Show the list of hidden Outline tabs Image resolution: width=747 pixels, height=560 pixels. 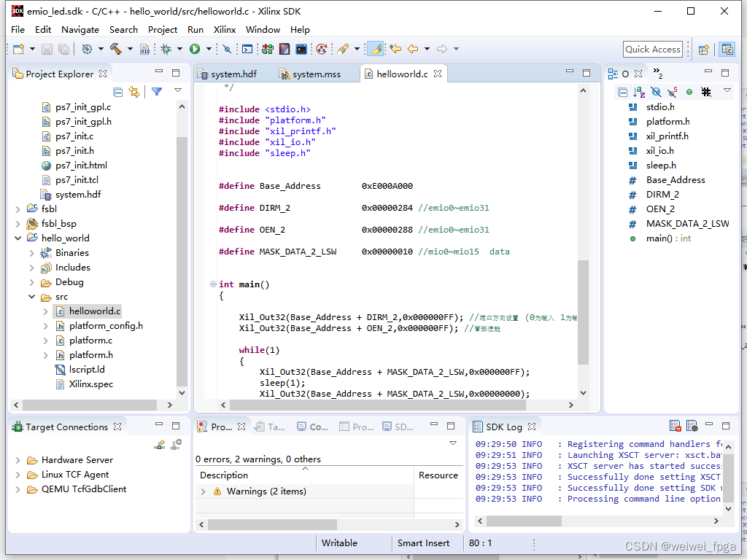658,74
